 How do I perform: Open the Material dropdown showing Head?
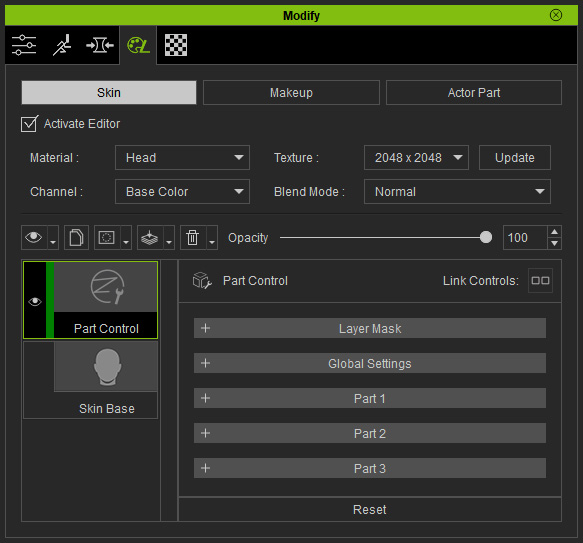click(182, 158)
